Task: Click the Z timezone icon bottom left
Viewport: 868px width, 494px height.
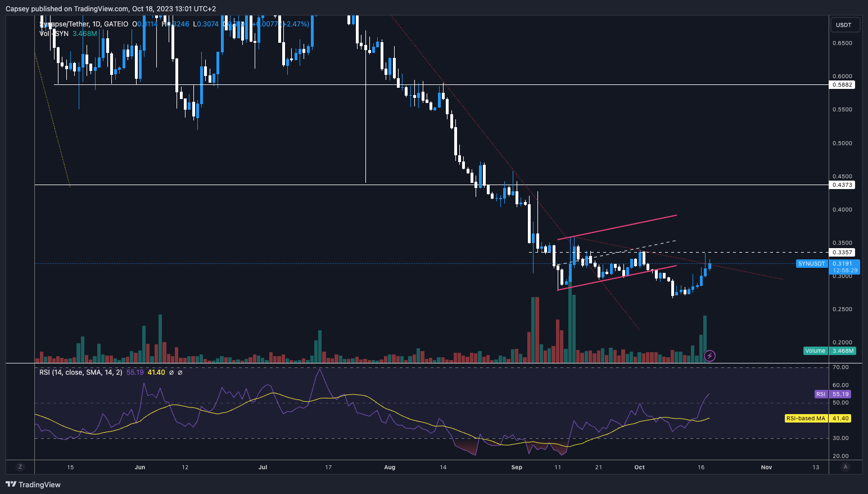Action: tap(20, 467)
